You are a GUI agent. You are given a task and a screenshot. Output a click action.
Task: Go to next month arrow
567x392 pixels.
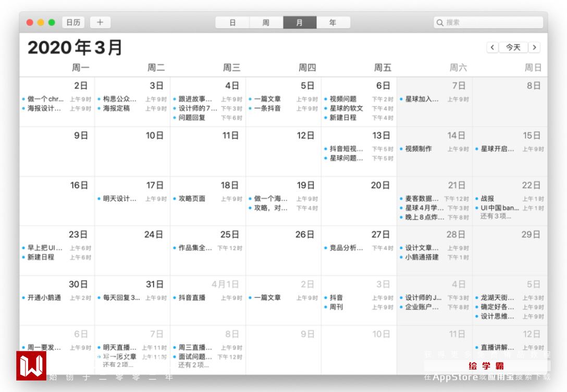535,47
